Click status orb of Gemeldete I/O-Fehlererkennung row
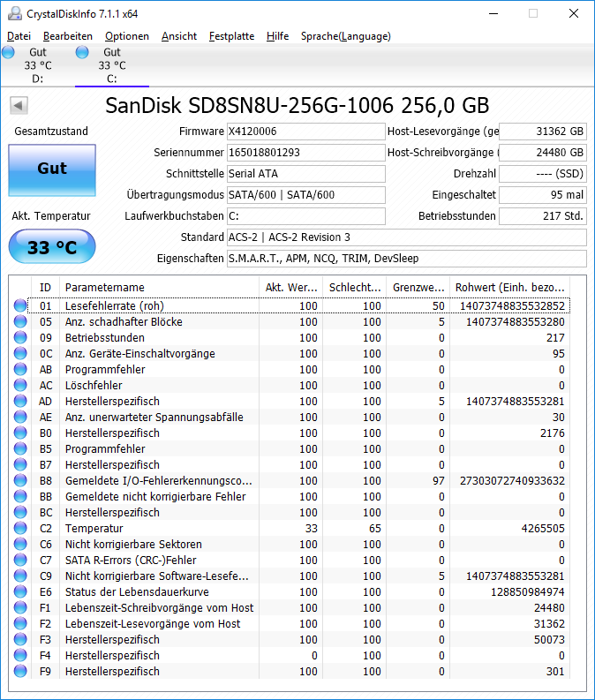Image resolution: width=595 pixels, height=700 pixels. click(x=20, y=481)
